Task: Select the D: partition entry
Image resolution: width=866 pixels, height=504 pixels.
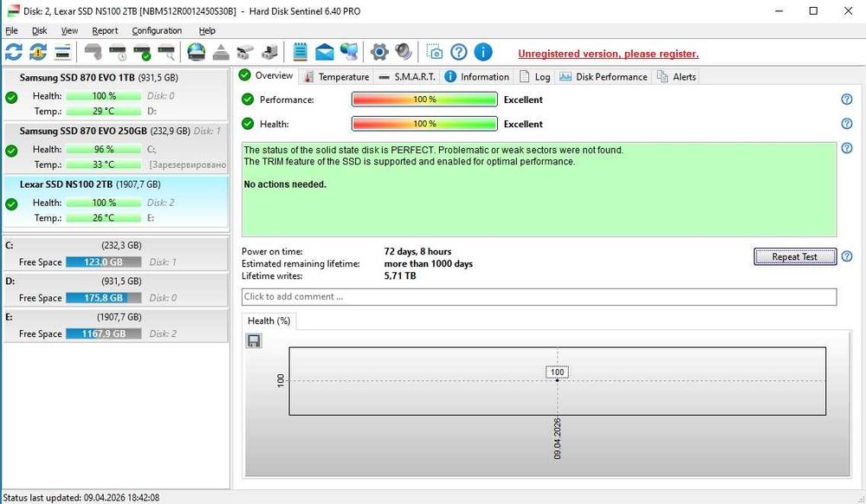Action: pyautogui.click(x=116, y=290)
